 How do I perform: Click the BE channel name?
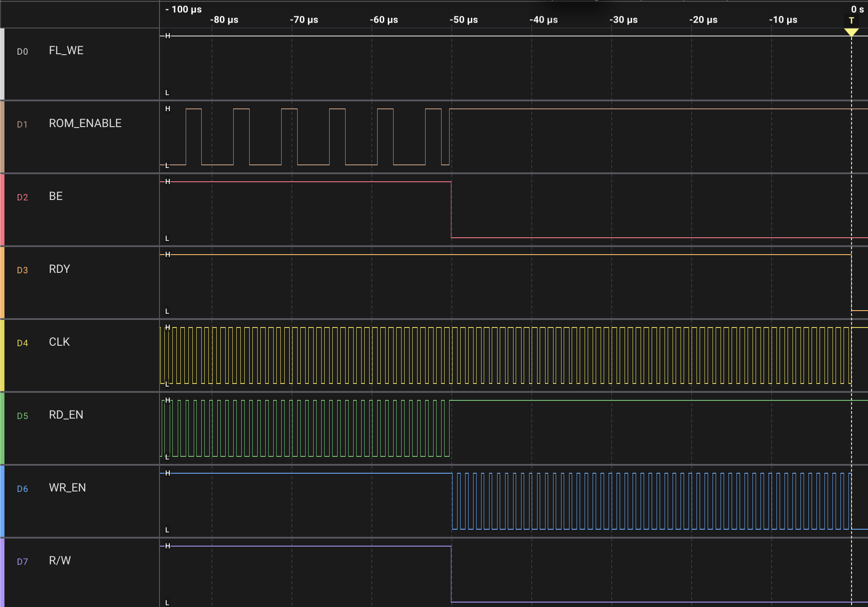(x=56, y=196)
